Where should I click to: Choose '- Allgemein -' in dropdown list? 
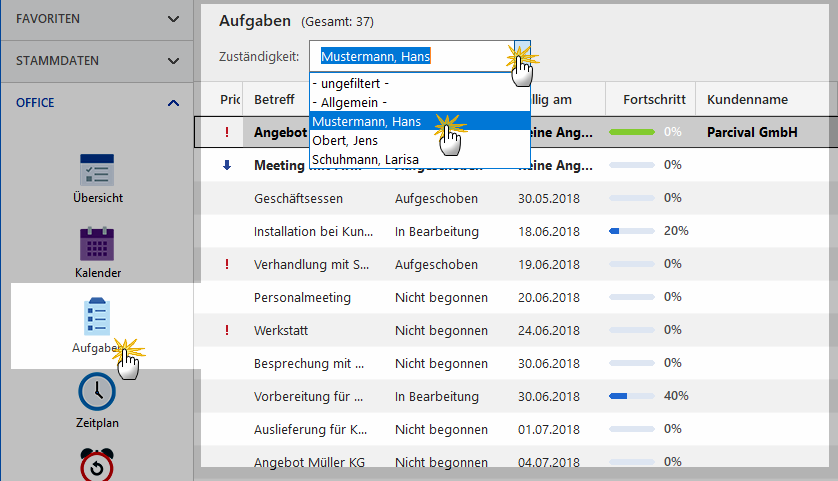pos(350,103)
